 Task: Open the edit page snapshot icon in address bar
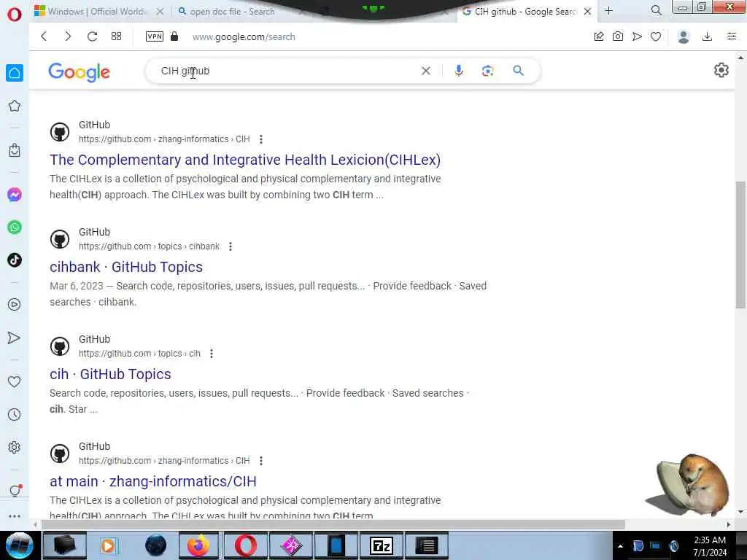pyautogui.click(x=599, y=36)
